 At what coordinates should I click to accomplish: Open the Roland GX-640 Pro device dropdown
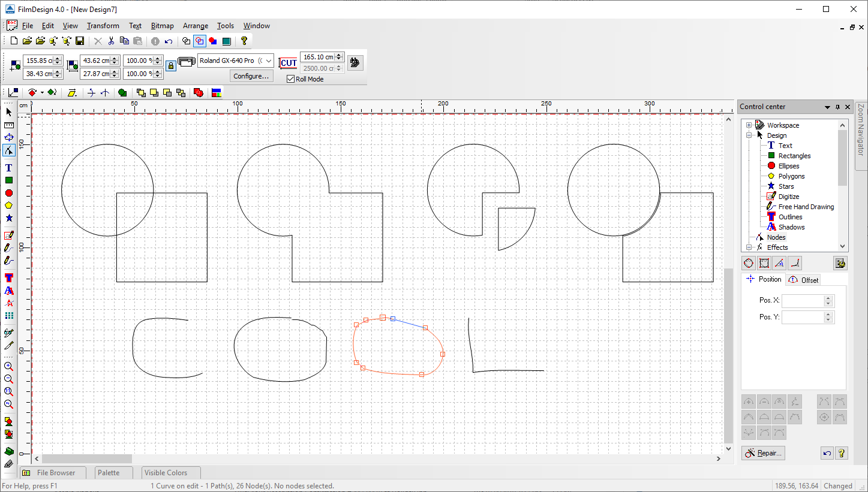[x=268, y=61]
